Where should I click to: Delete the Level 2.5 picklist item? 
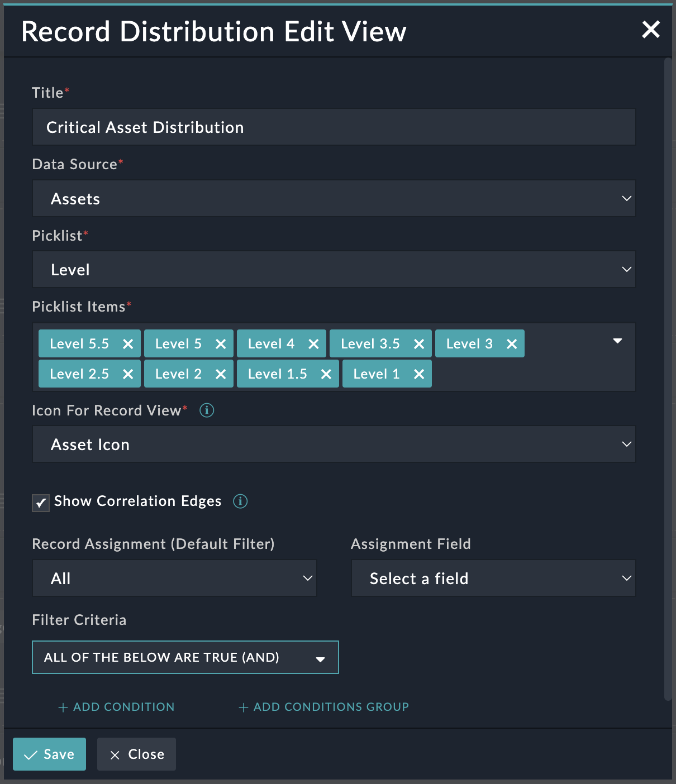(128, 374)
